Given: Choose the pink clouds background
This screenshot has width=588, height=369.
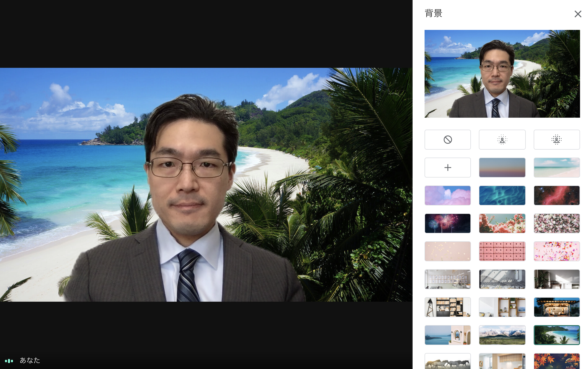Looking at the screenshot, I should click(448, 195).
